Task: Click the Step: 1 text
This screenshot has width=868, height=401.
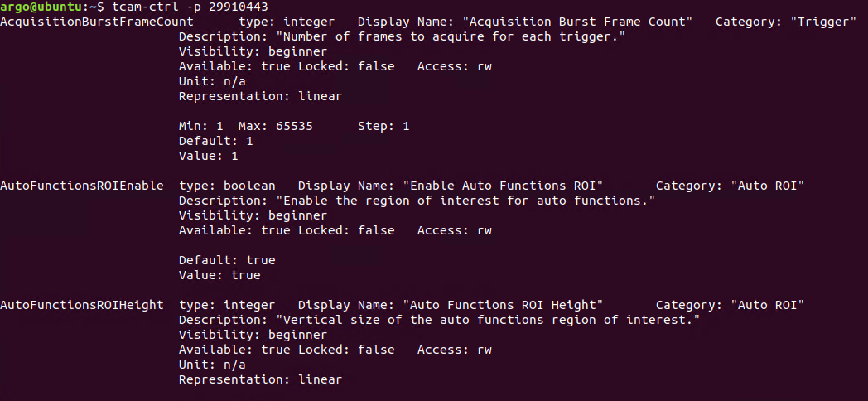Action: (x=383, y=126)
